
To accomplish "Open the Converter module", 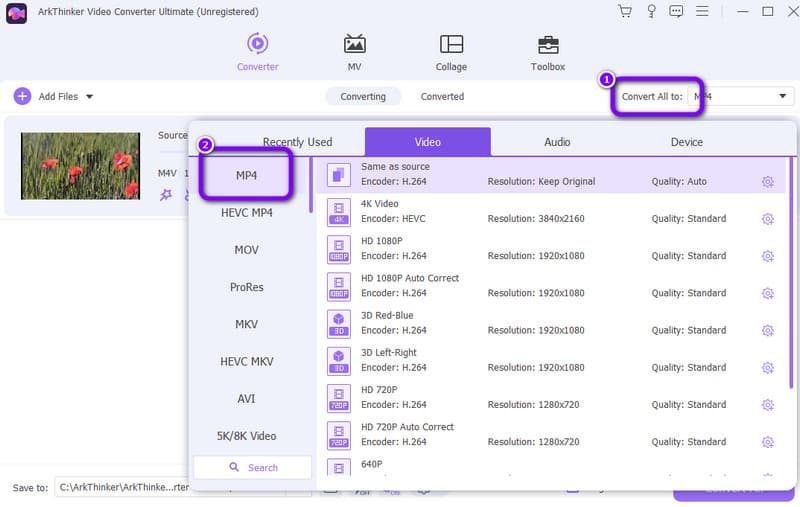I will pyautogui.click(x=257, y=52).
